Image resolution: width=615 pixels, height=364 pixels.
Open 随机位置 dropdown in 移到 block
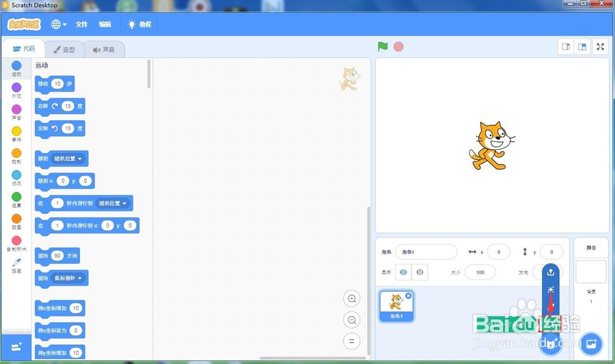[68, 159]
